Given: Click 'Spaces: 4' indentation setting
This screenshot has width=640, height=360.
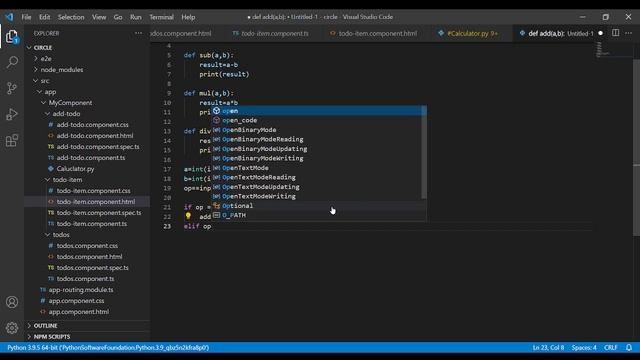Looking at the screenshot, I should coord(584,348).
